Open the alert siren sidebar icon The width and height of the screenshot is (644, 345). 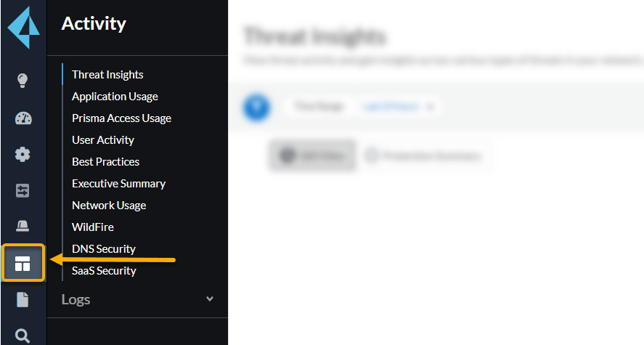click(x=23, y=227)
